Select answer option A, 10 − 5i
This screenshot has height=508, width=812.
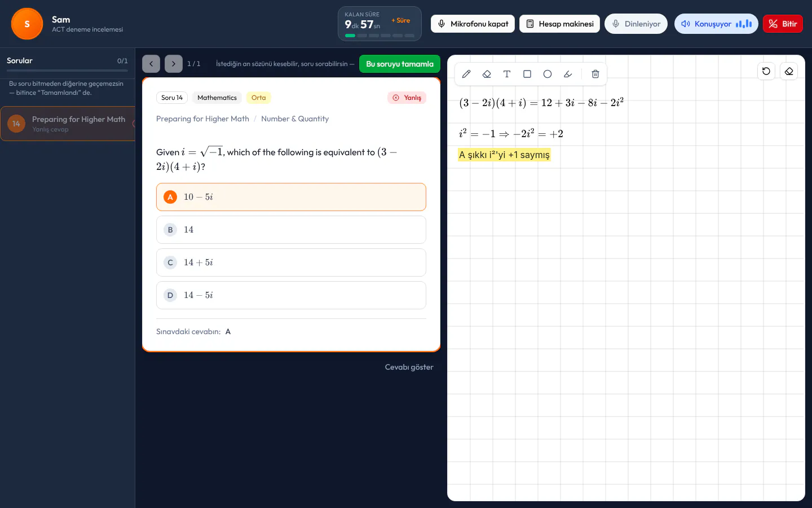click(x=291, y=197)
